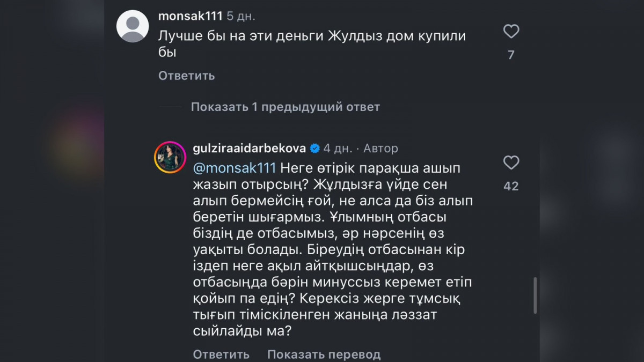Like the comment by monsak111

(x=511, y=32)
